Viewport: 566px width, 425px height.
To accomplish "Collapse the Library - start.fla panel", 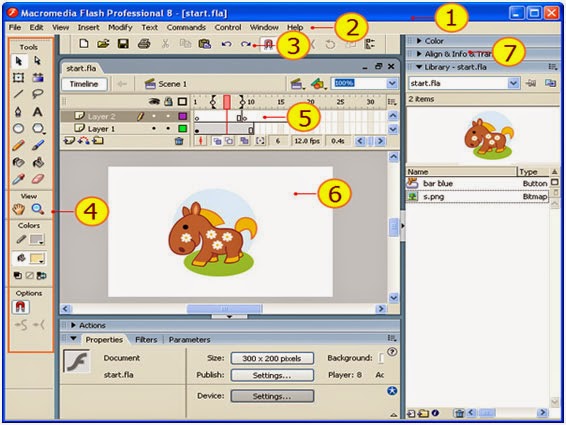I will [x=419, y=67].
